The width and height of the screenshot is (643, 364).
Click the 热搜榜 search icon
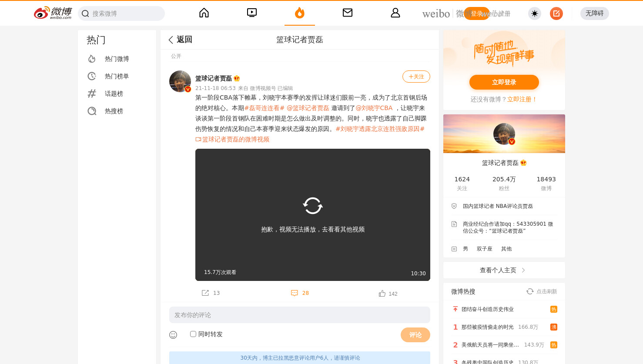click(92, 111)
